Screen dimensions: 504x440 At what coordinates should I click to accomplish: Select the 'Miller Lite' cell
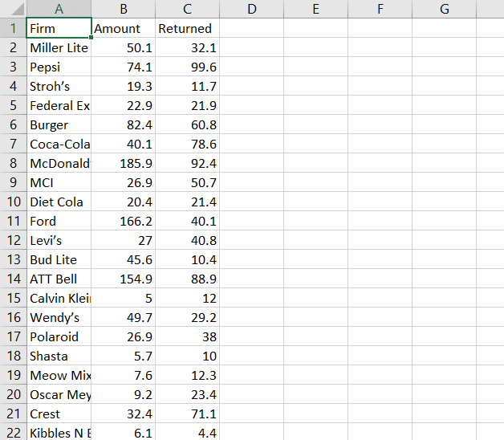pos(59,47)
